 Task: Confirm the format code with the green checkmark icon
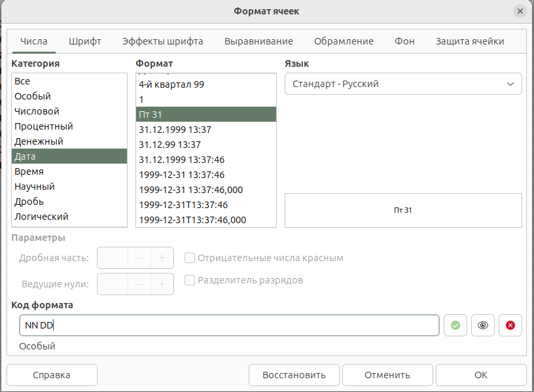click(455, 325)
